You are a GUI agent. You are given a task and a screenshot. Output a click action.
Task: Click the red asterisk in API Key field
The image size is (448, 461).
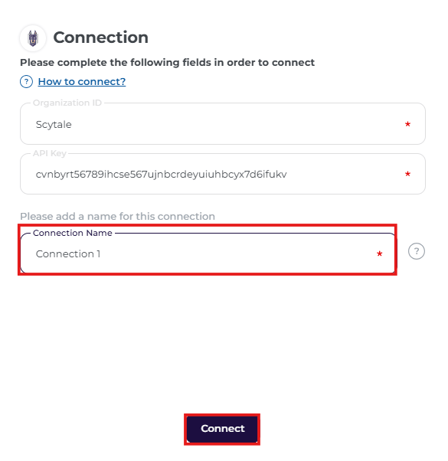click(x=407, y=174)
